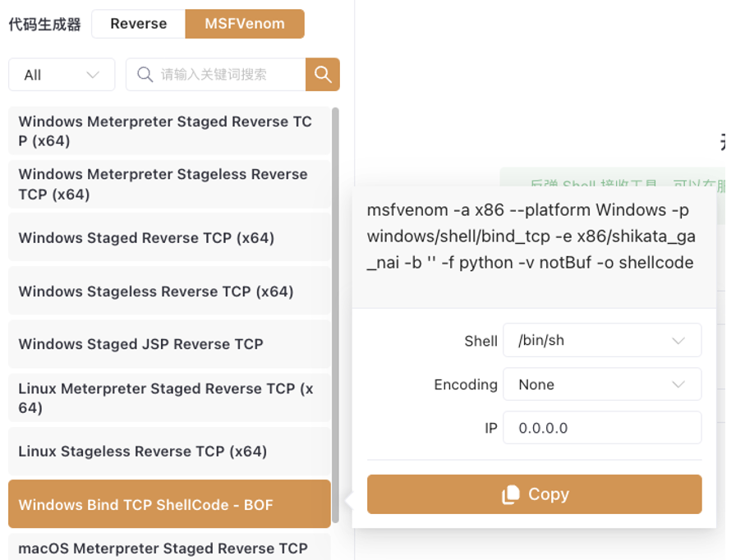Viewport: 745px width, 560px height.
Task: Open the Shell /bin/sh dropdown
Action: 602,340
